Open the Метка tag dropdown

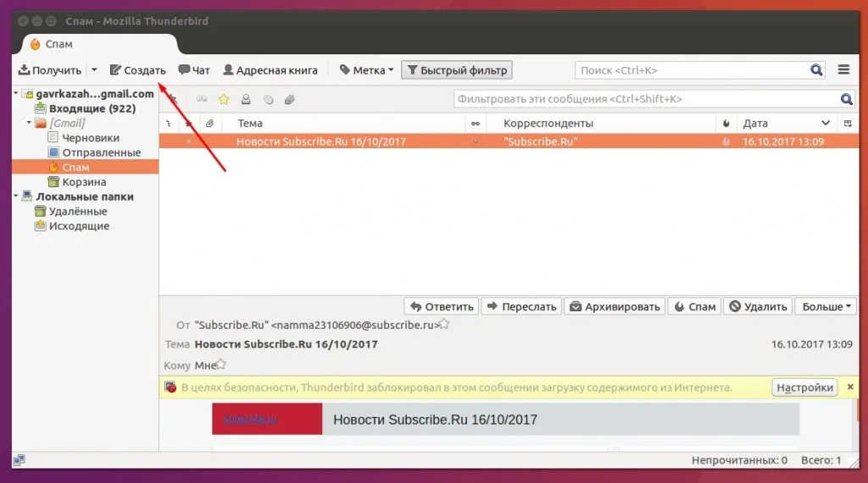(366, 70)
